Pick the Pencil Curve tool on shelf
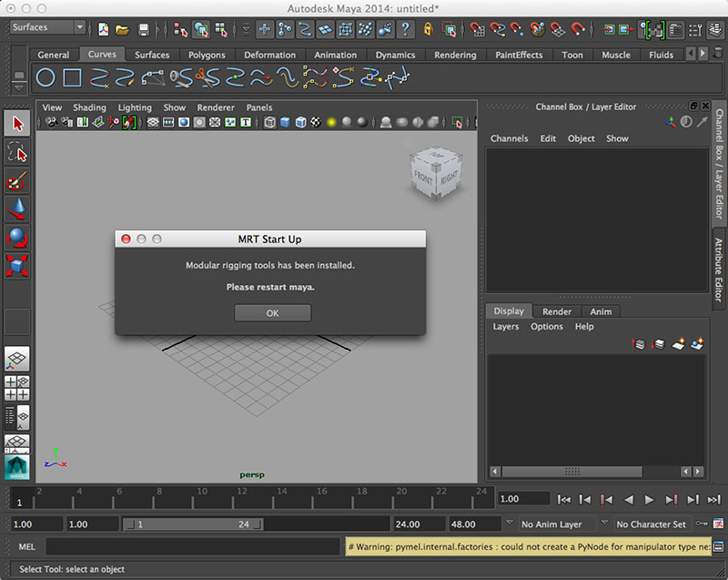This screenshot has width=728, height=580. click(125, 77)
